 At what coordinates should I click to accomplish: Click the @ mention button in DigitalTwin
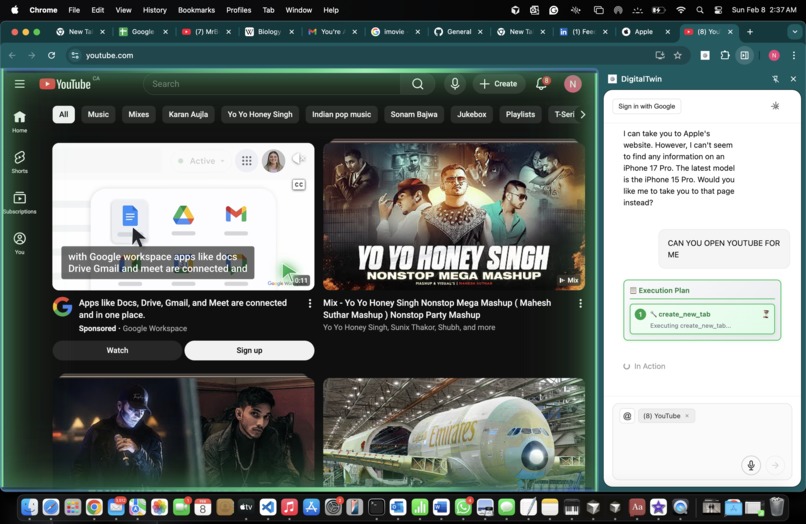point(627,415)
